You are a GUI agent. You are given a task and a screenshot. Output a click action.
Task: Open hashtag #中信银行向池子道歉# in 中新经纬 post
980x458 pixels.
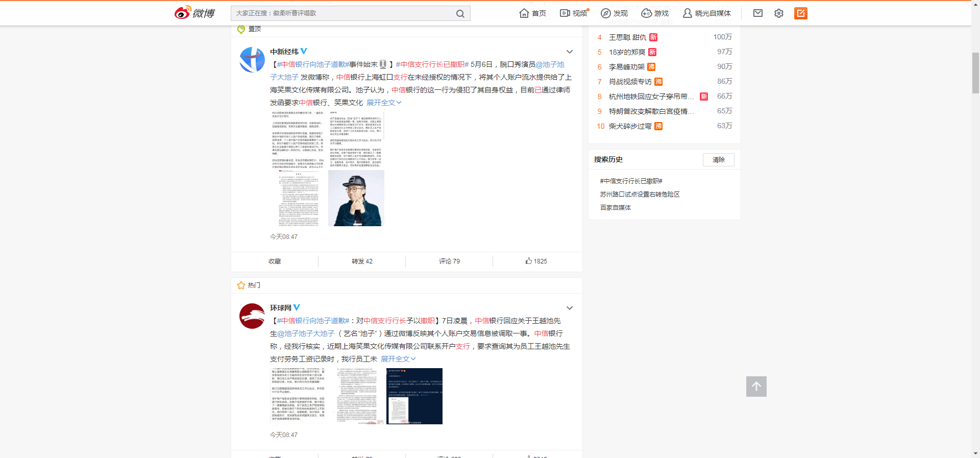coord(313,64)
